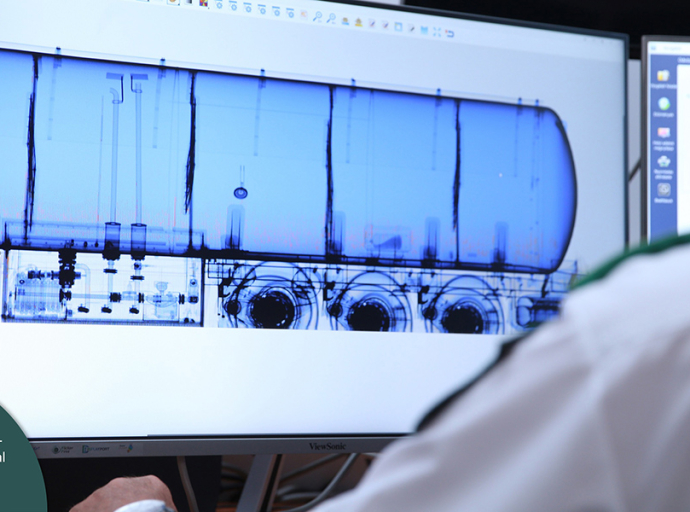Viewport: 690px width, 512px height.
Task: Click the green globe icon in sidebar
Action: [x=663, y=103]
